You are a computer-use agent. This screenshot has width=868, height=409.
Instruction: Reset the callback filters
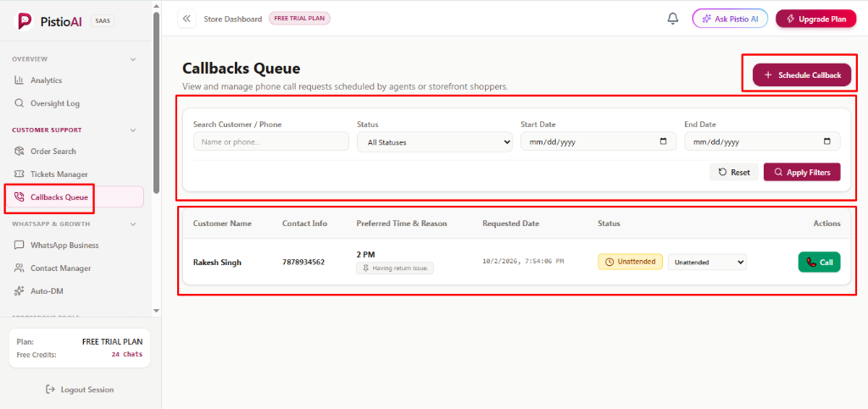coord(734,172)
